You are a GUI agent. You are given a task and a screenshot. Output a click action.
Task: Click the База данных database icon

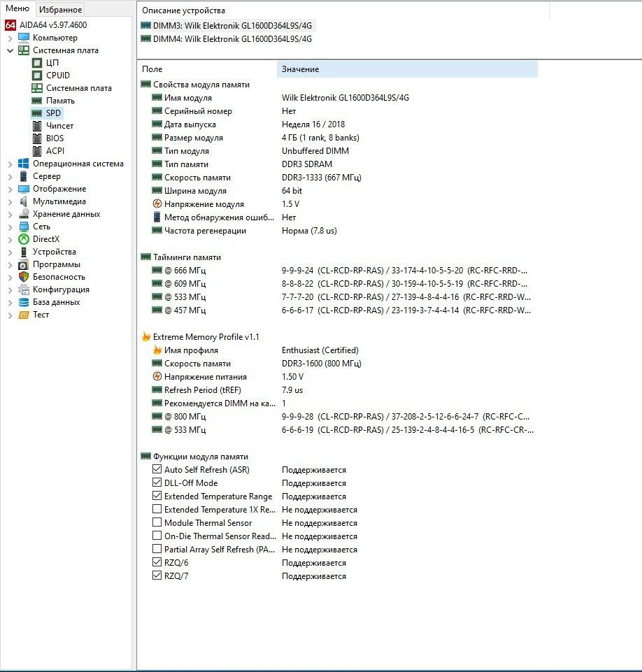tap(24, 302)
